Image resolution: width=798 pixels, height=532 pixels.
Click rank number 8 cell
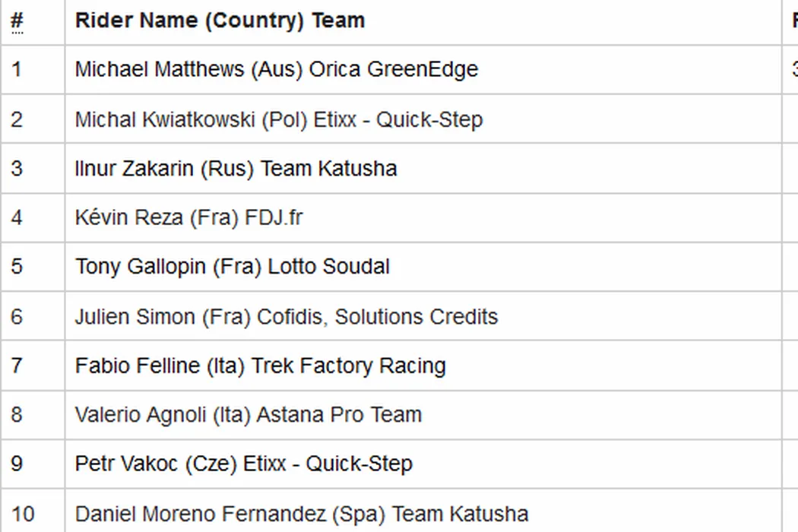point(17,415)
